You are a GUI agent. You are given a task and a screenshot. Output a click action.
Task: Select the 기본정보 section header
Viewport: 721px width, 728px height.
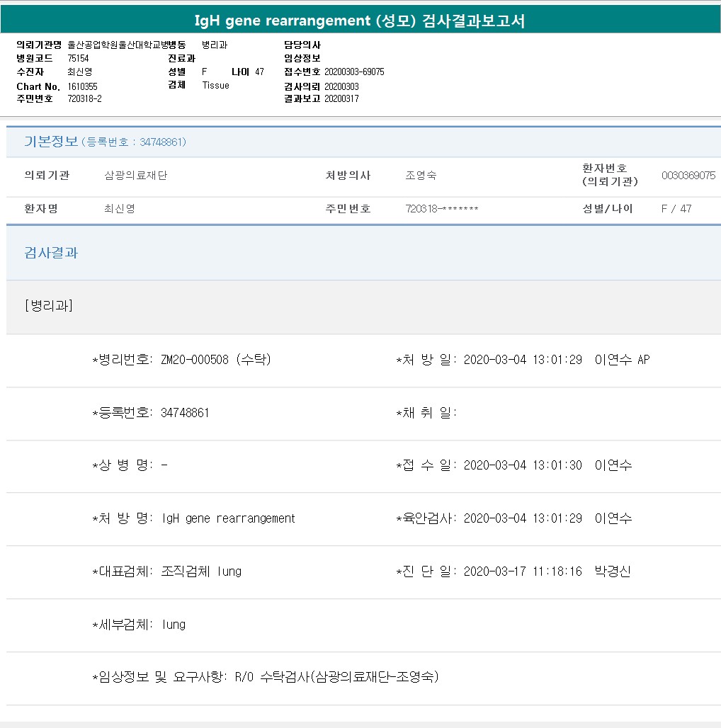[51, 142]
